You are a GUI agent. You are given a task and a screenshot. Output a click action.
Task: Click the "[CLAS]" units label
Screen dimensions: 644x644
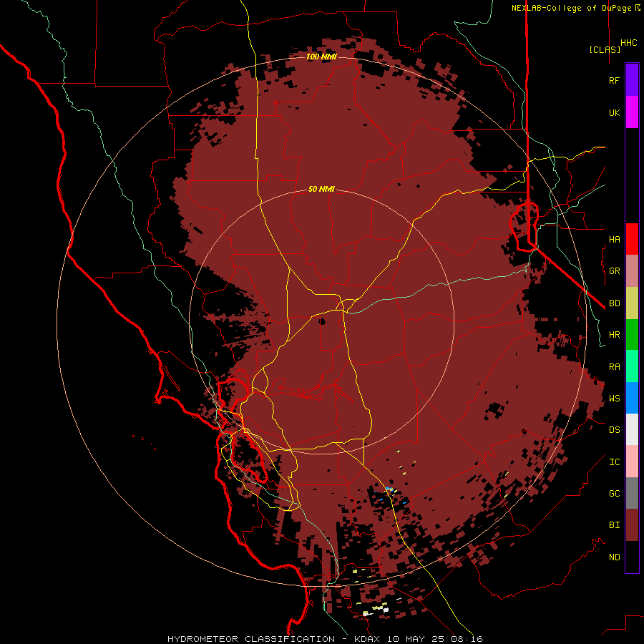tap(605, 49)
